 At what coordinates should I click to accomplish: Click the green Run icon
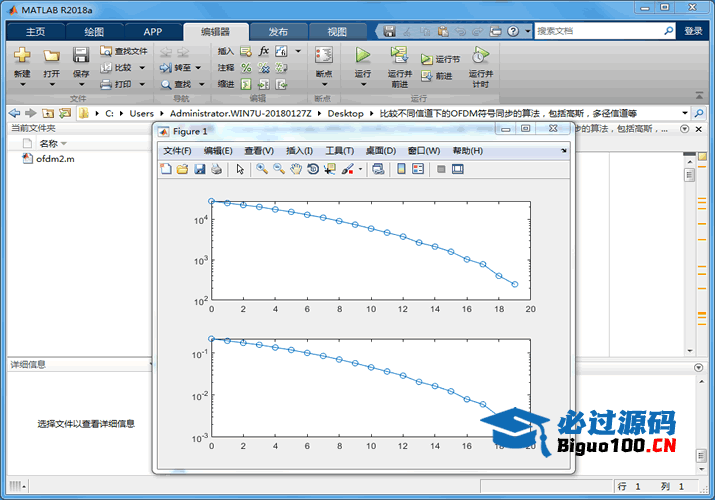(363, 55)
